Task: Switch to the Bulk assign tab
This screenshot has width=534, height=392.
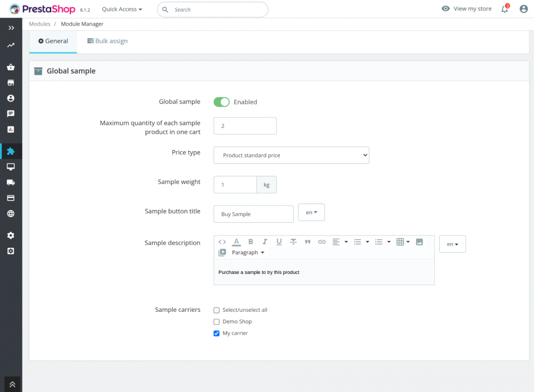Action: (107, 41)
